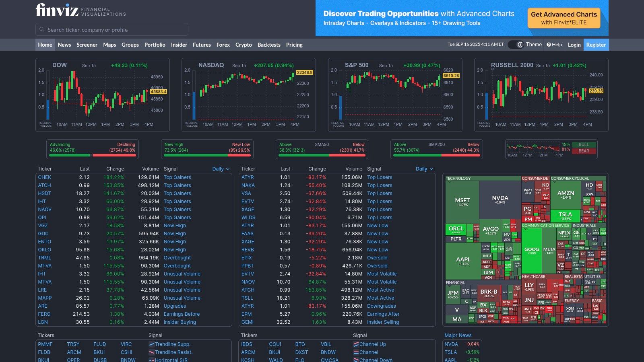Go to the News menu

coord(64,45)
